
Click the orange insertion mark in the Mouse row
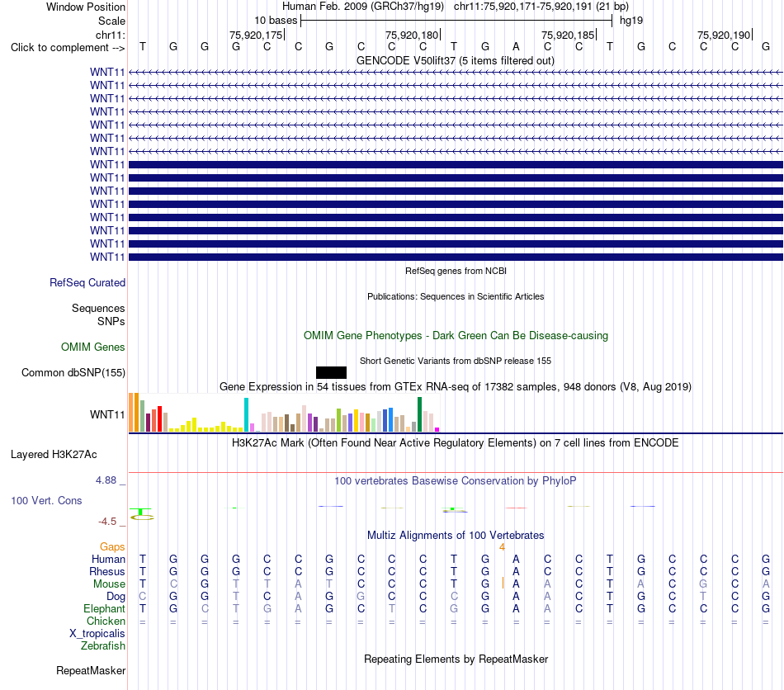click(503, 583)
